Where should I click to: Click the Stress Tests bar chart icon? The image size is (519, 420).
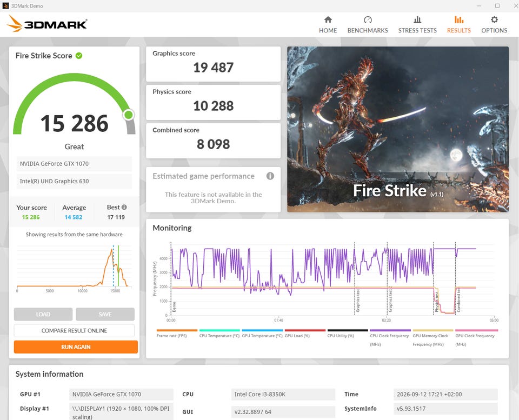(x=417, y=20)
